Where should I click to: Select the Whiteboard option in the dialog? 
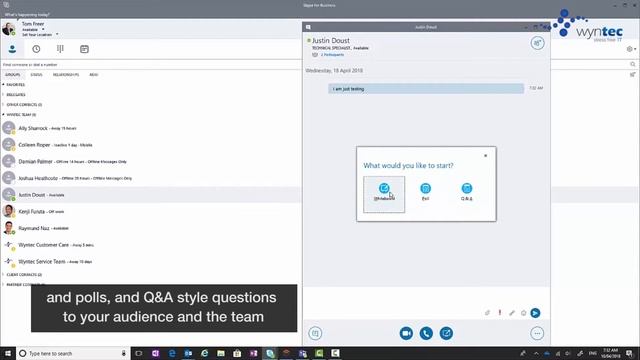tap(384, 194)
